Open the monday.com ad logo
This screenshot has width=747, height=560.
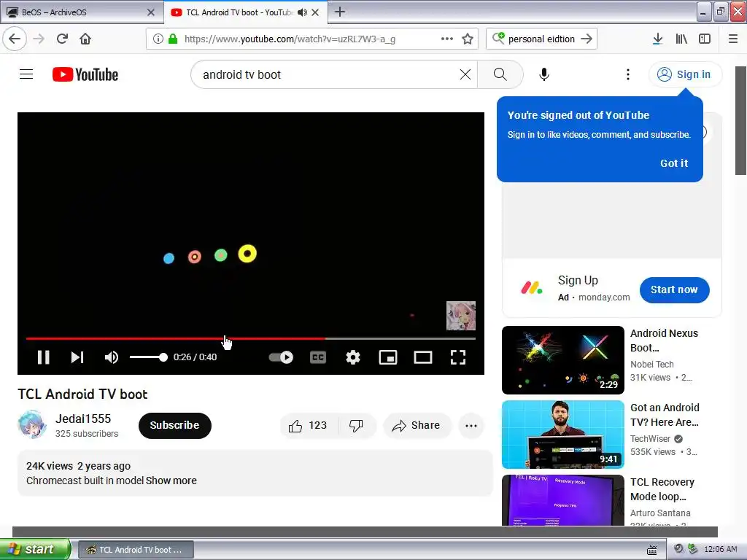[x=531, y=287]
